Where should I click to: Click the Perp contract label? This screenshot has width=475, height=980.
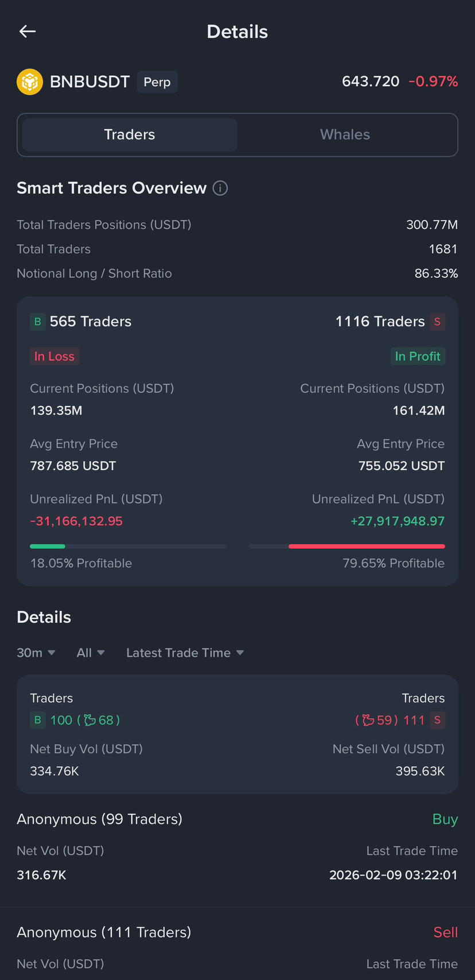pyautogui.click(x=157, y=82)
